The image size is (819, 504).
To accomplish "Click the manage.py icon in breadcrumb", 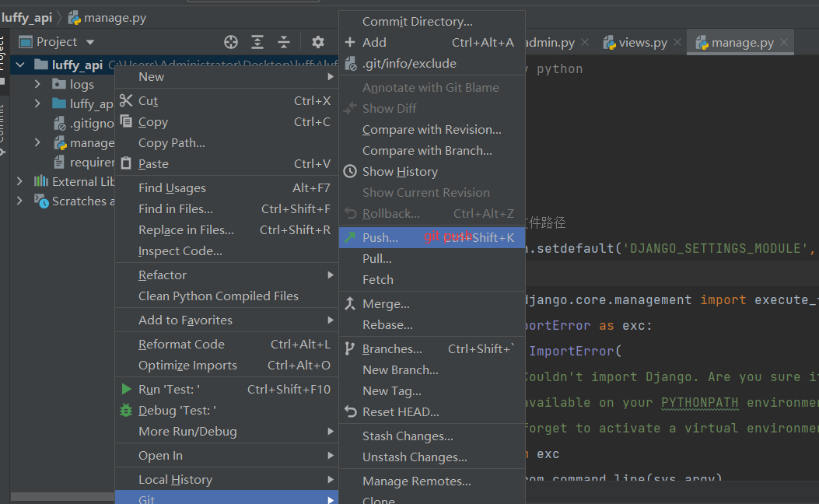I will (x=74, y=19).
